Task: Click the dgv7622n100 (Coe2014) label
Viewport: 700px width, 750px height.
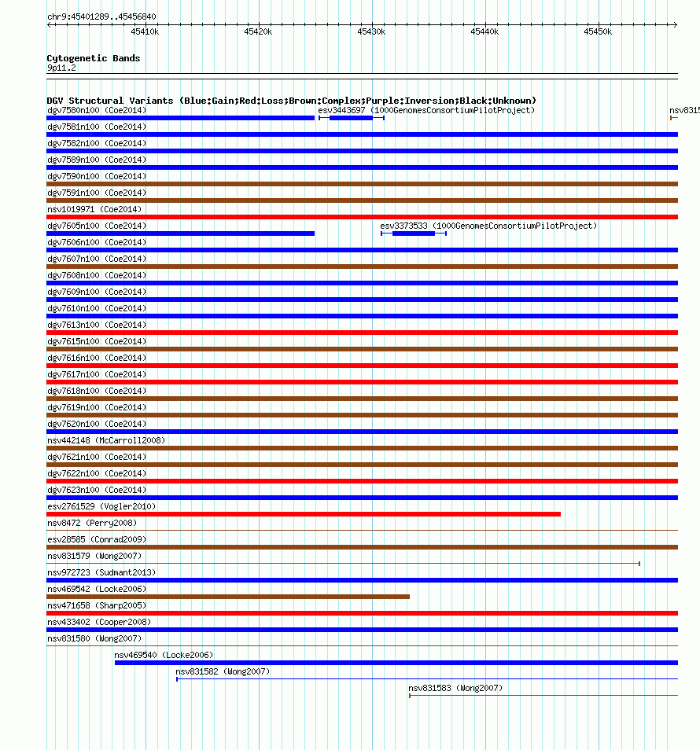Action: click(97, 473)
